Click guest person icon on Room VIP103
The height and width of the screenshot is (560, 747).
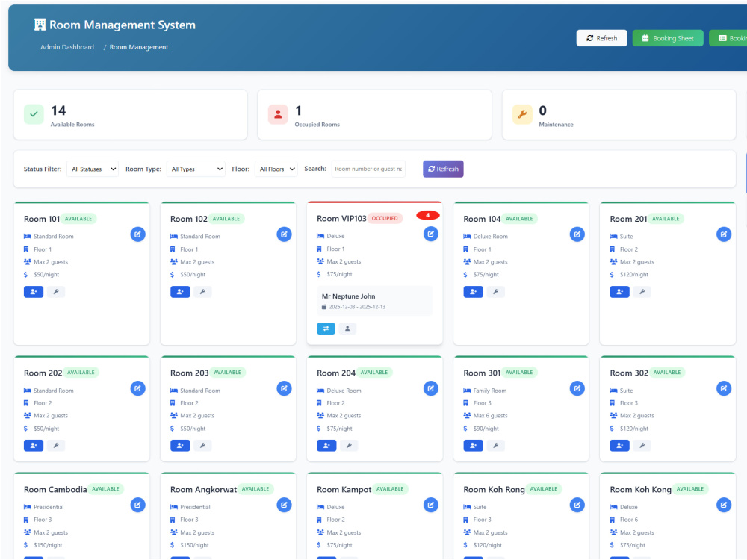(x=347, y=329)
